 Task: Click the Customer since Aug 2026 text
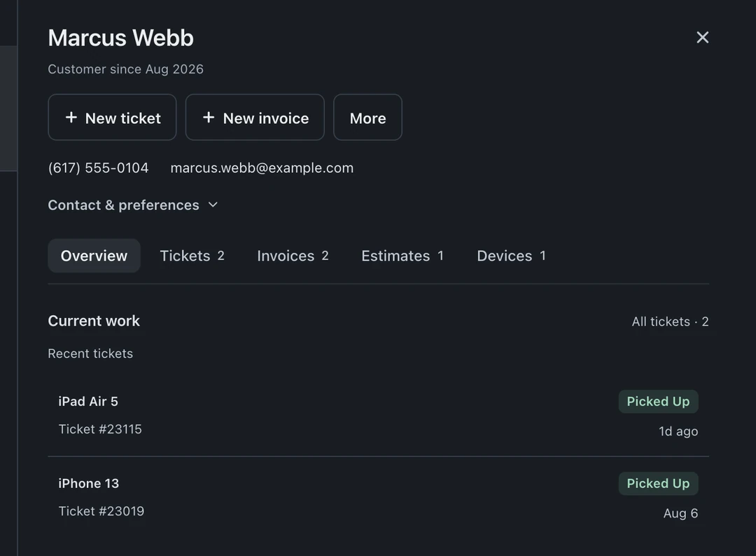pyautogui.click(x=126, y=69)
